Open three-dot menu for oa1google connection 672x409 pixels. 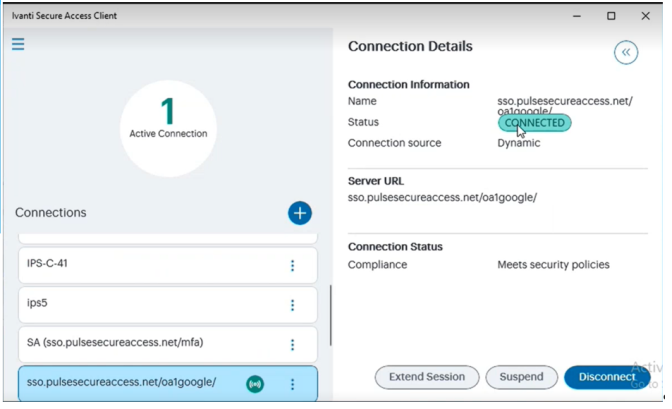click(x=292, y=384)
